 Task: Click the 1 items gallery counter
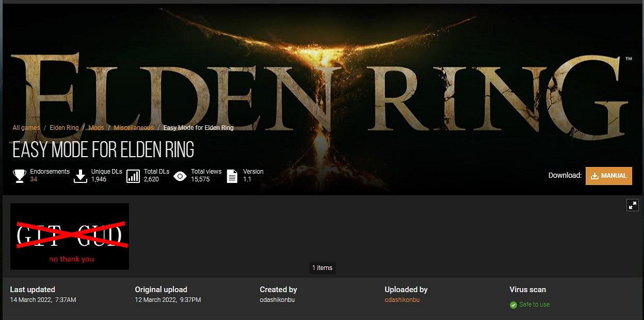point(322,268)
